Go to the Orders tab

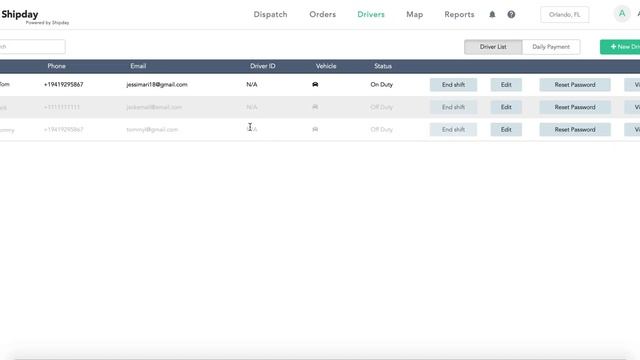(x=322, y=14)
